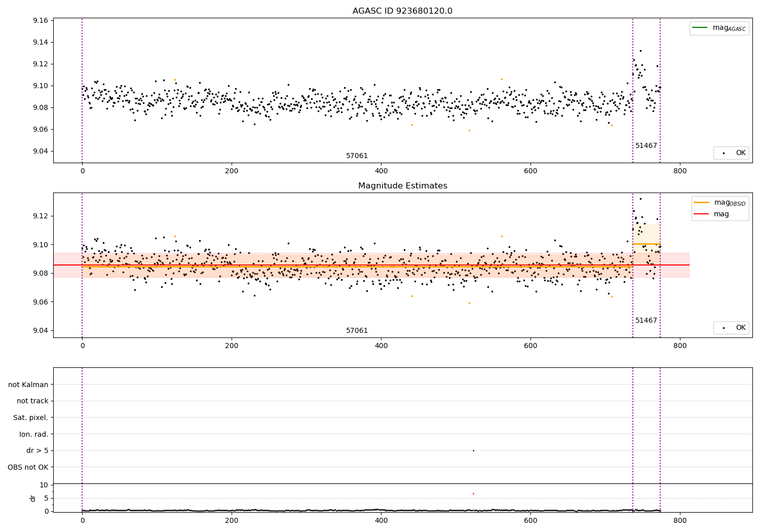Click the "9.12" tick label in Magnitude Estimates plot

(40, 216)
